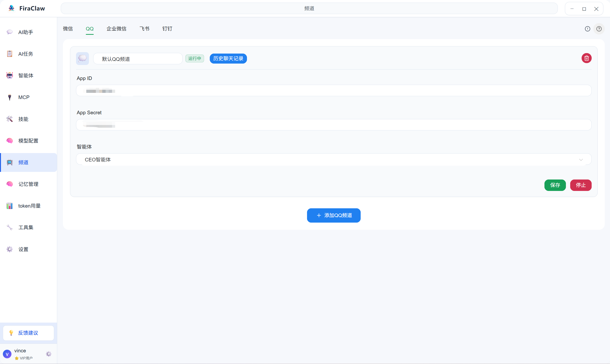
Task: Click the 设置 gear icon in the sidebar
Action: point(10,249)
